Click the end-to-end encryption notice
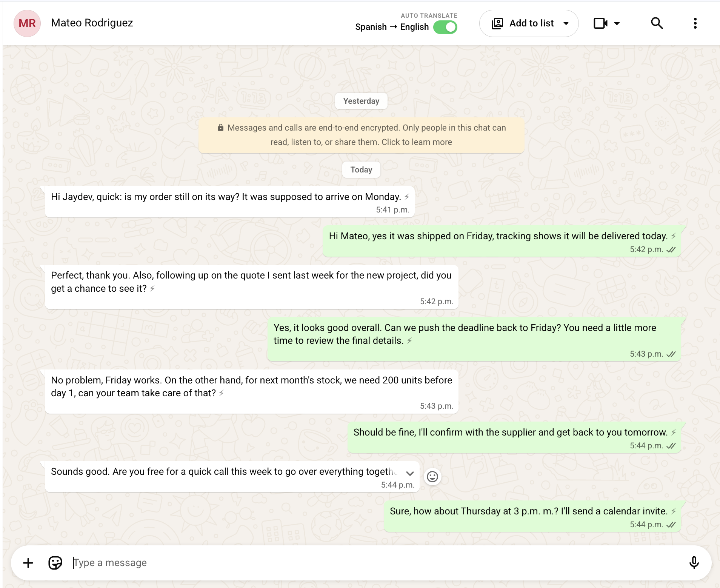 click(x=361, y=135)
